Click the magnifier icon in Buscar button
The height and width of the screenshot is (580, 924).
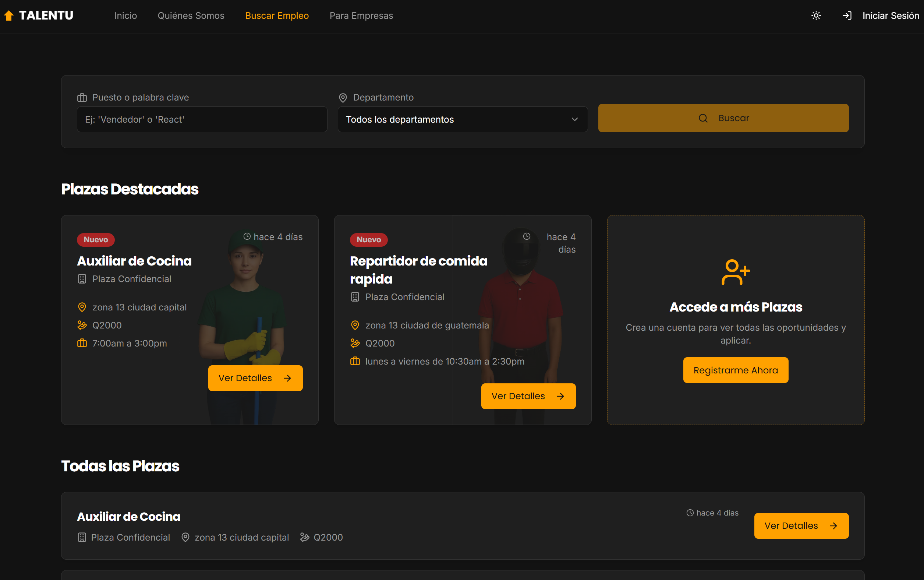tap(703, 118)
